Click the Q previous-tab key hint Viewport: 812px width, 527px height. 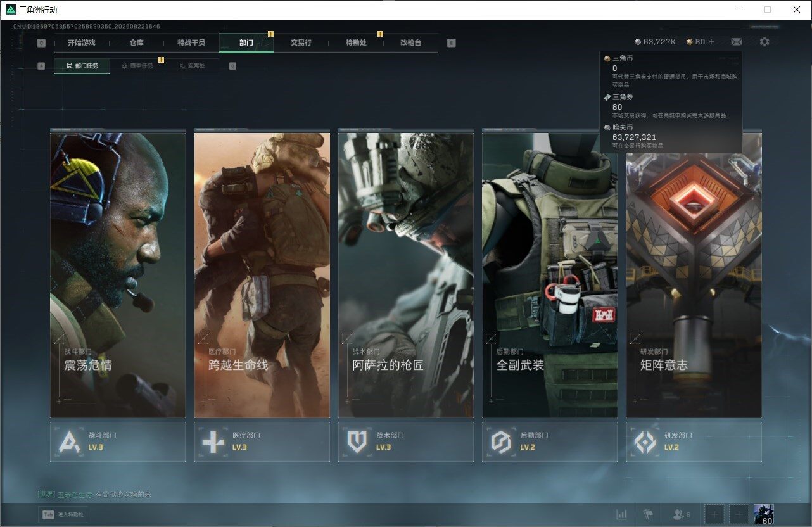(41, 43)
